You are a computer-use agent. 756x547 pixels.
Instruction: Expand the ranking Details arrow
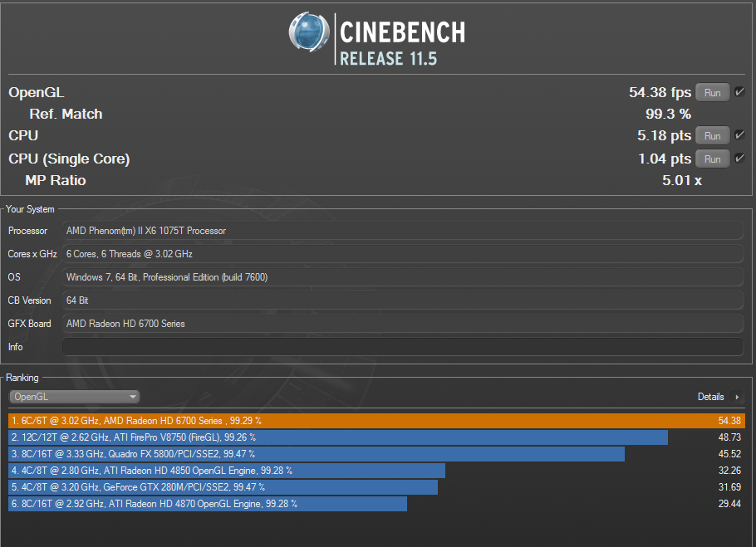click(737, 397)
